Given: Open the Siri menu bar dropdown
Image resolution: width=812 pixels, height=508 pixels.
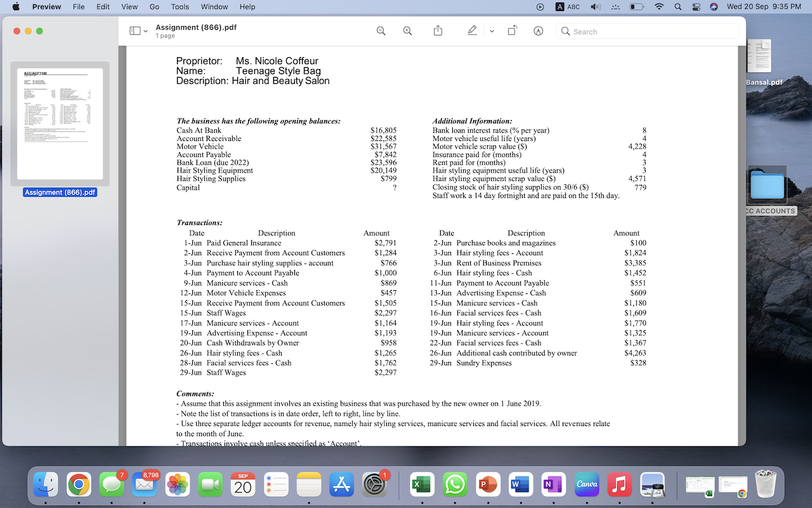Looking at the screenshot, I should point(713,6).
